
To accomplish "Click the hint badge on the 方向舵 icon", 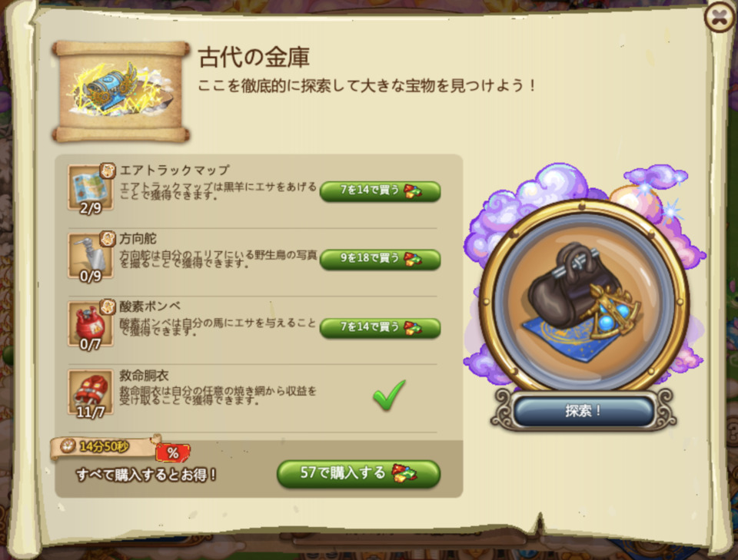I will coord(108,238).
